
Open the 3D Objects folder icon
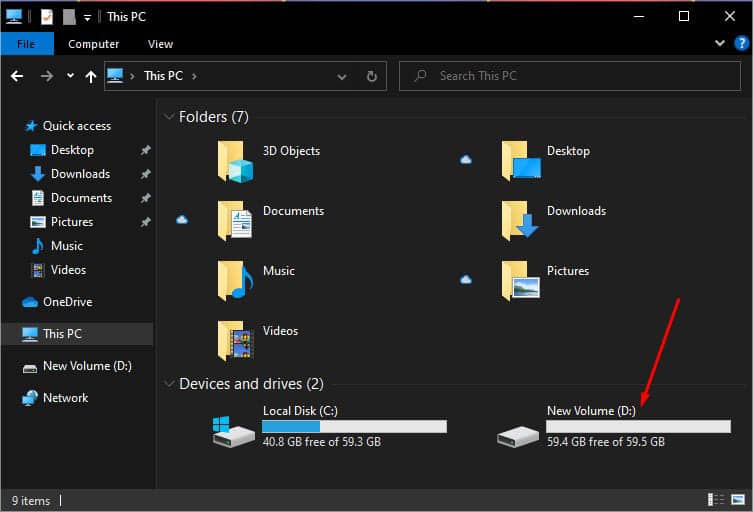235,162
